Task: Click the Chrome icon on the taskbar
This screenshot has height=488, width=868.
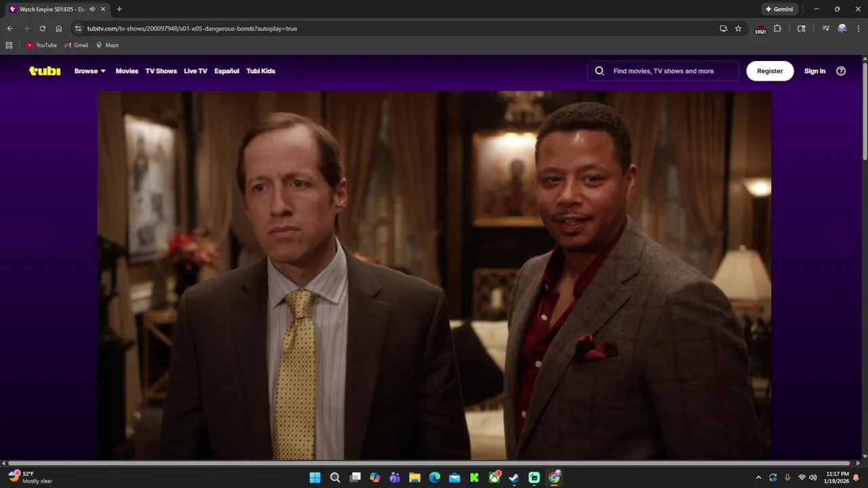Action: tap(554, 478)
